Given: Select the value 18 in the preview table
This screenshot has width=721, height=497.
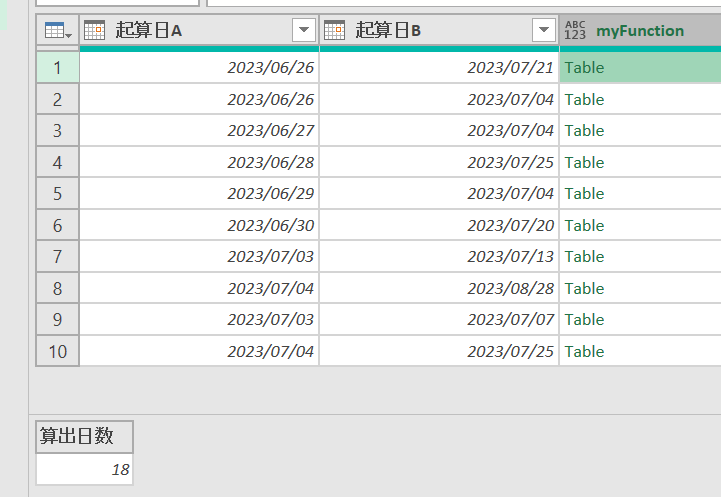Looking at the screenshot, I should tap(120, 469).
